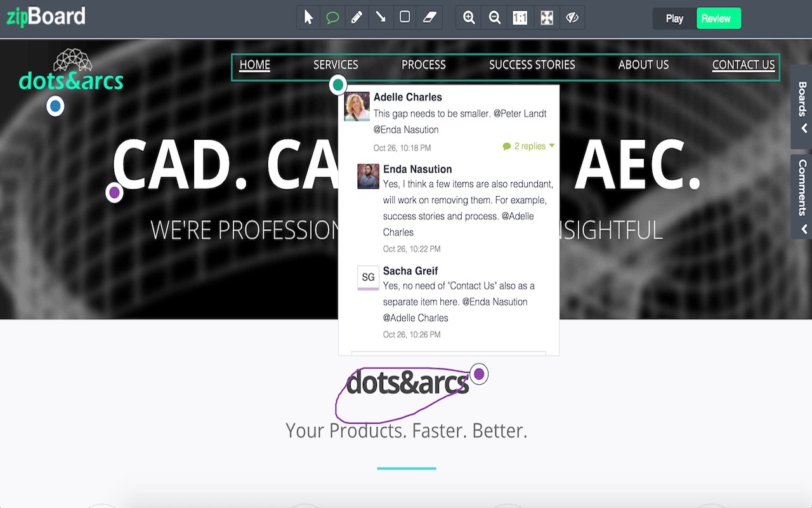The image size is (812, 508).
Task: Click the CONTACT US link
Action: 743,65
